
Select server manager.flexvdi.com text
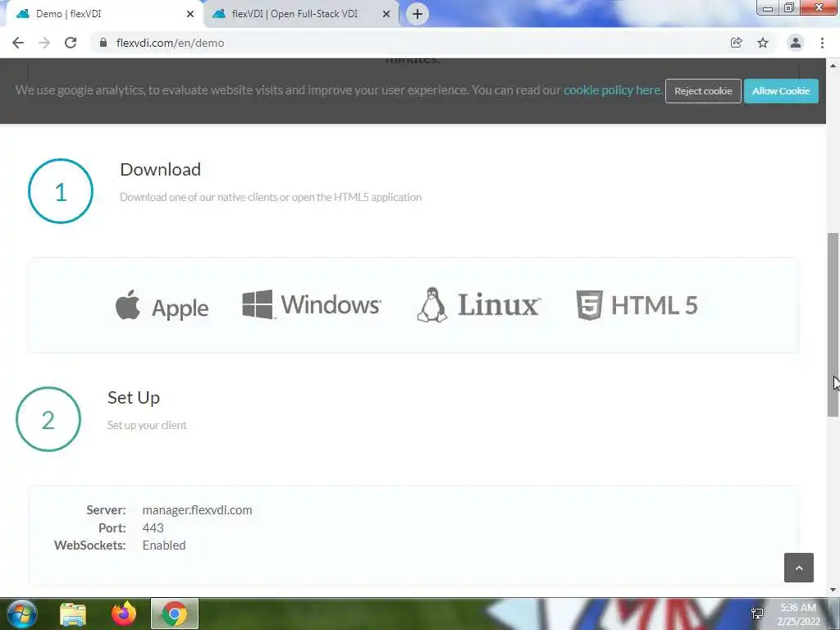(x=197, y=510)
